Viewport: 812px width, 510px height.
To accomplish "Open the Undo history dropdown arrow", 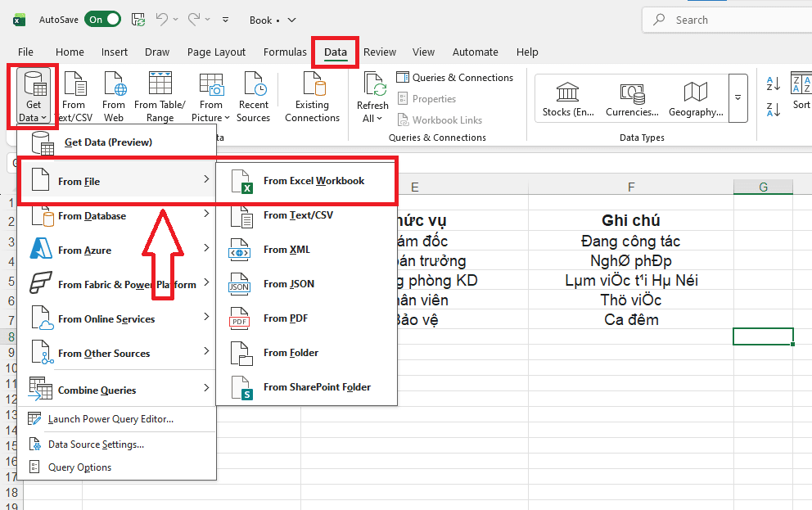I will pyautogui.click(x=175, y=20).
